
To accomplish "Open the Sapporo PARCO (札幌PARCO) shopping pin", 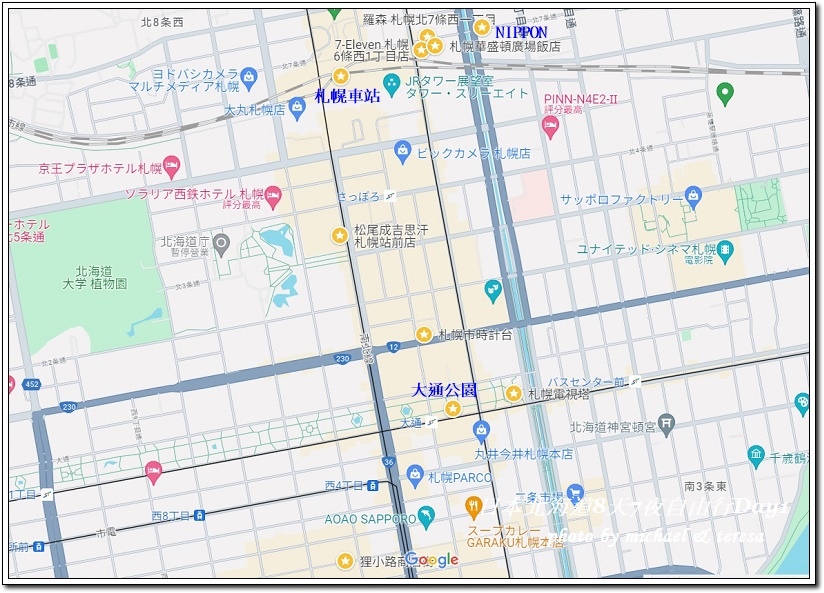I will point(415,476).
